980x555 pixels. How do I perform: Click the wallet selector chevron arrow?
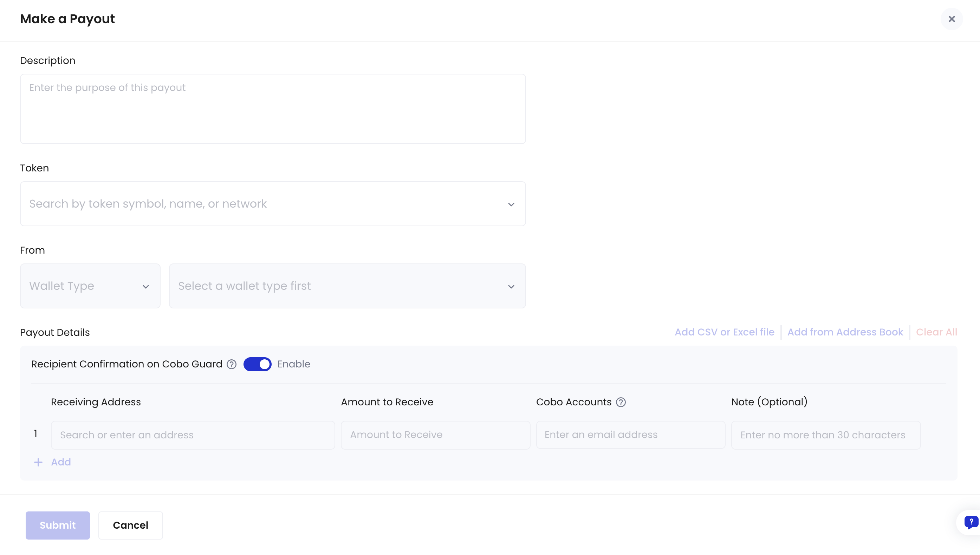[511, 286]
